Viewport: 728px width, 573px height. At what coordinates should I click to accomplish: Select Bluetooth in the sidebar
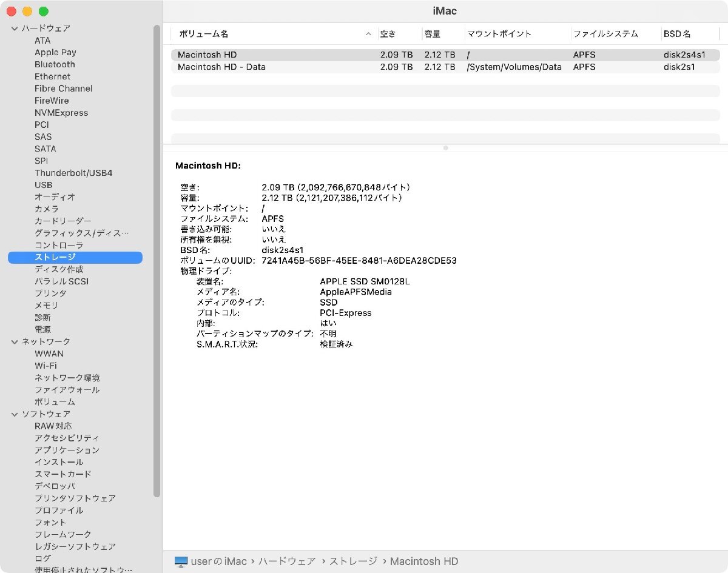tap(55, 64)
